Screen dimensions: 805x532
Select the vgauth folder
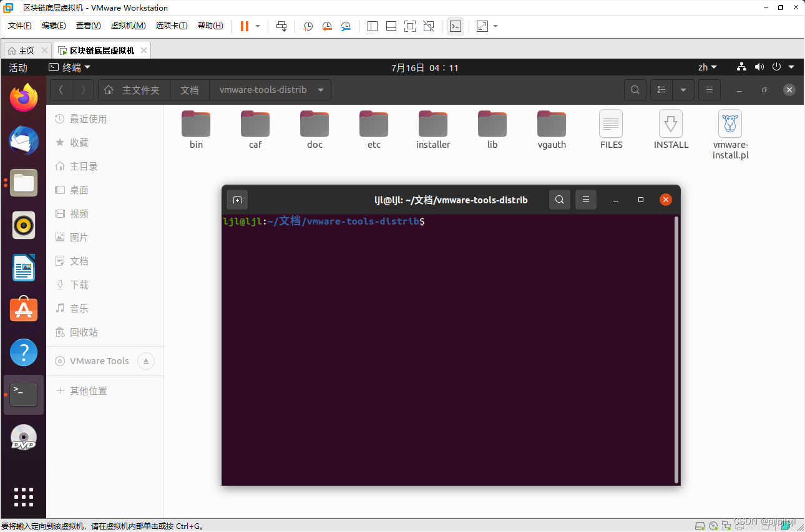552,130
